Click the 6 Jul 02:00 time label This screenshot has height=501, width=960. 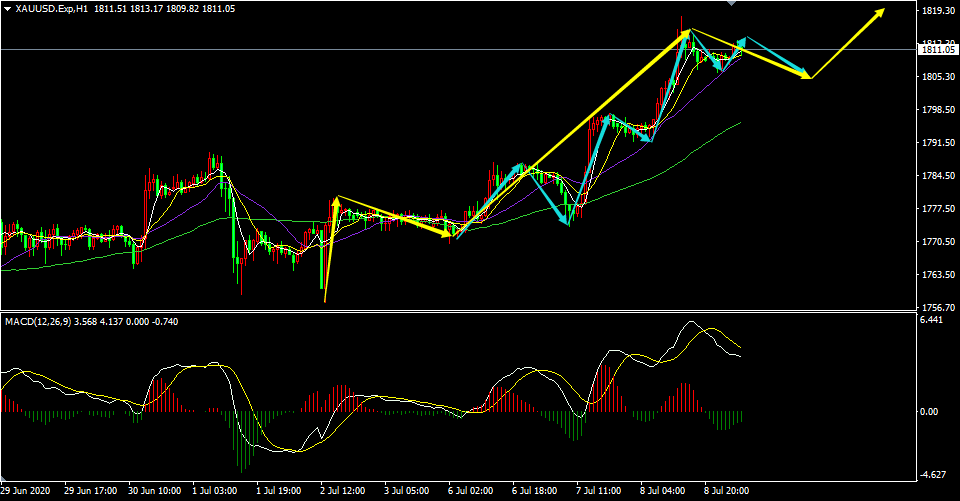pos(473,491)
